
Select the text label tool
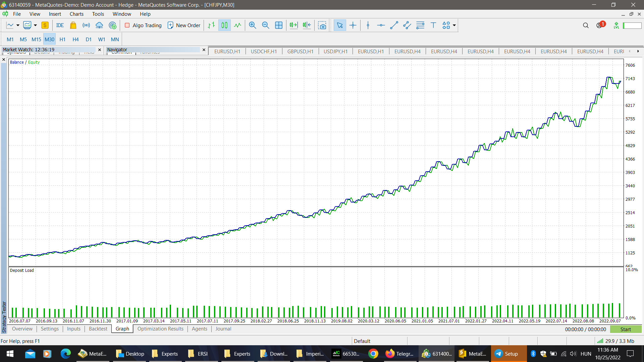tap(433, 25)
